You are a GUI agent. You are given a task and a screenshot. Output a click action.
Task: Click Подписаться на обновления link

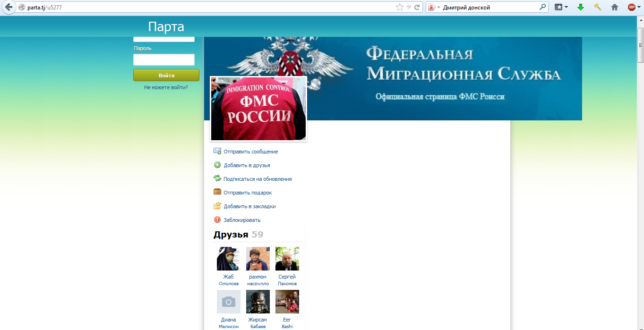258,179
